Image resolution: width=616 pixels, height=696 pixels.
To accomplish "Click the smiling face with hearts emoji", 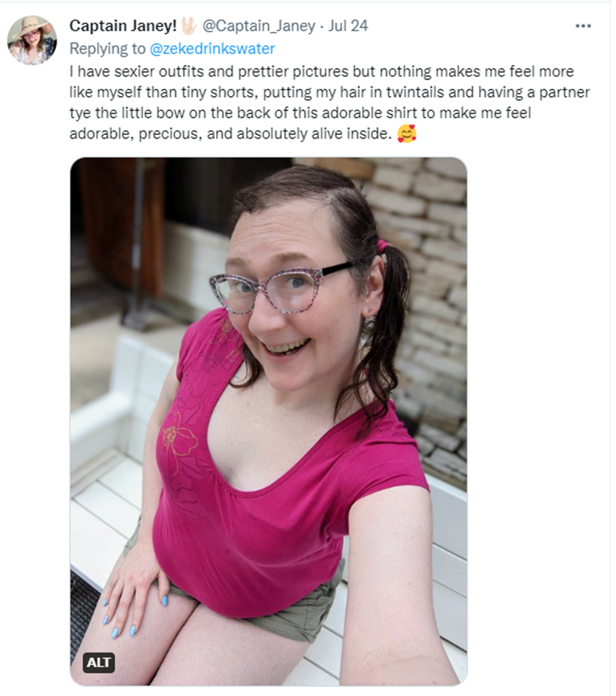I will [x=407, y=134].
